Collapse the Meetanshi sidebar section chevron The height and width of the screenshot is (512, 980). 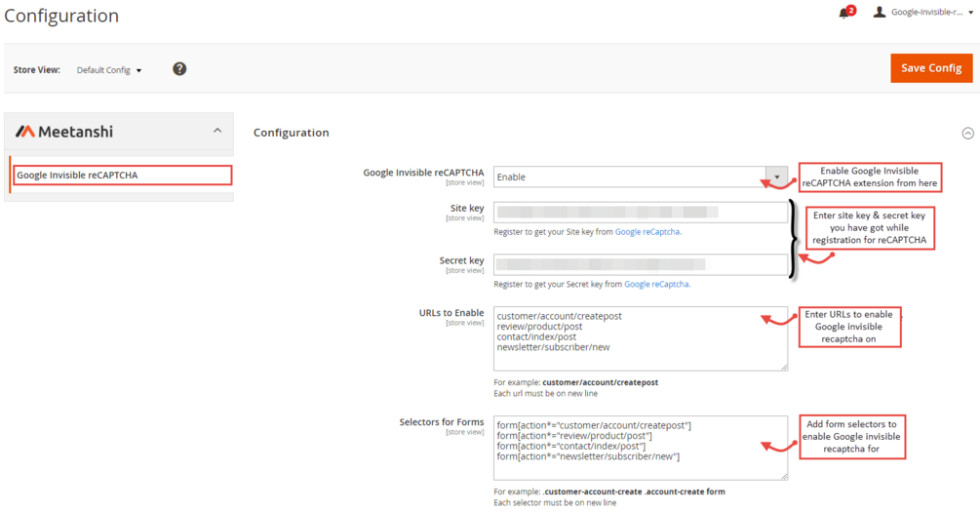(217, 131)
